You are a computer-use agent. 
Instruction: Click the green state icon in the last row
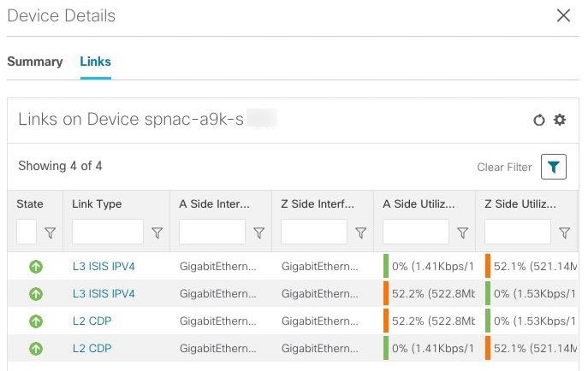click(x=36, y=348)
